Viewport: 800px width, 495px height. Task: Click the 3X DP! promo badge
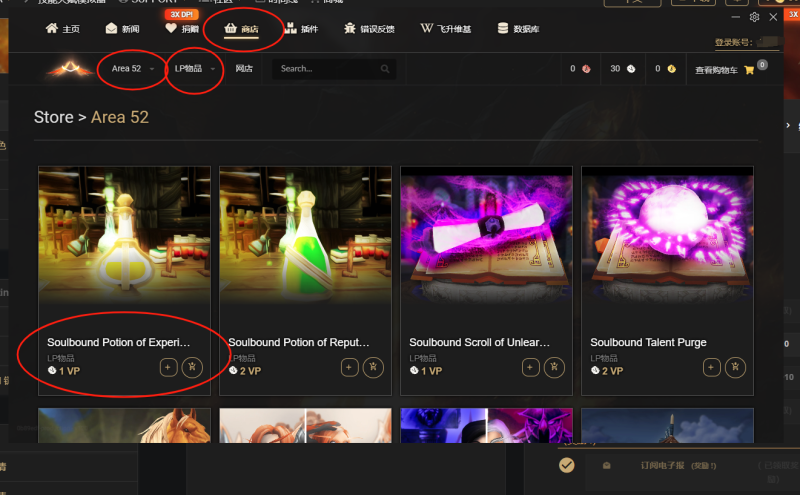(x=182, y=14)
